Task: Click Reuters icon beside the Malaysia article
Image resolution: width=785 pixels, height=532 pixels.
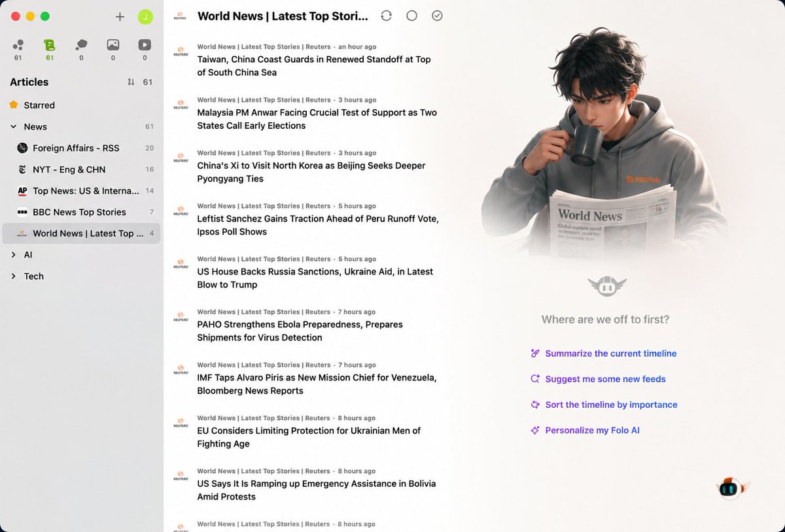Action: (181, 104)
